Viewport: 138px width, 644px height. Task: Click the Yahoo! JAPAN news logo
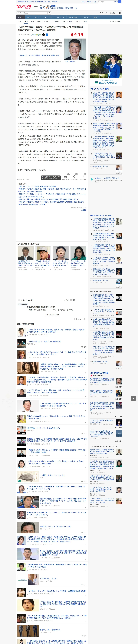(27, 7)
